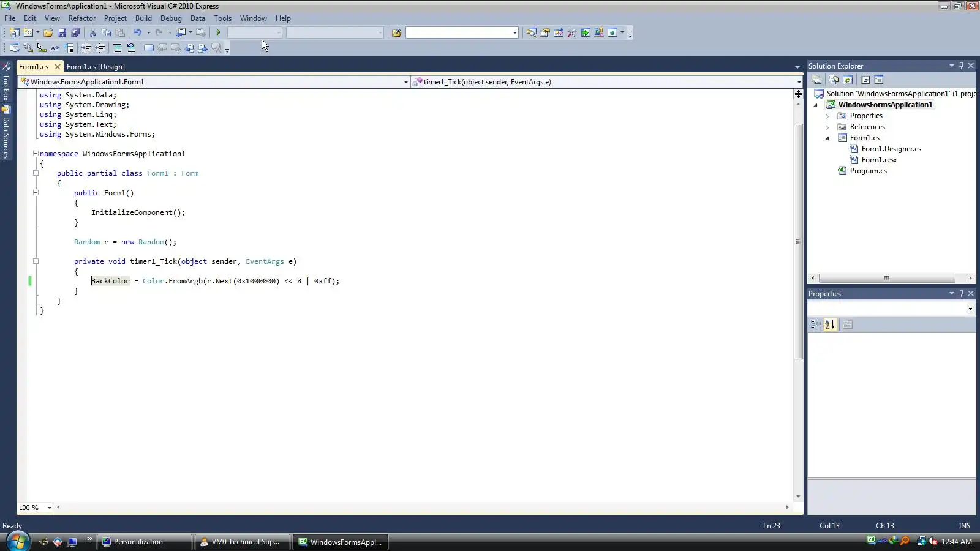
Task: Comment out the selected lines icon
Action: (118, 48)
